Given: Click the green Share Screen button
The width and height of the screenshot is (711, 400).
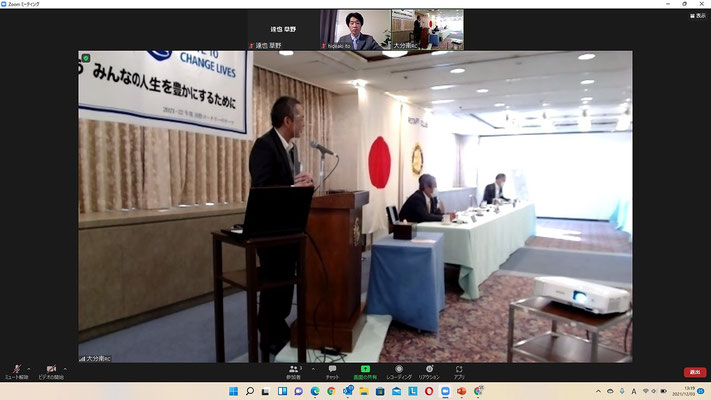Looking at the screenshot, I should pos(365,372).
